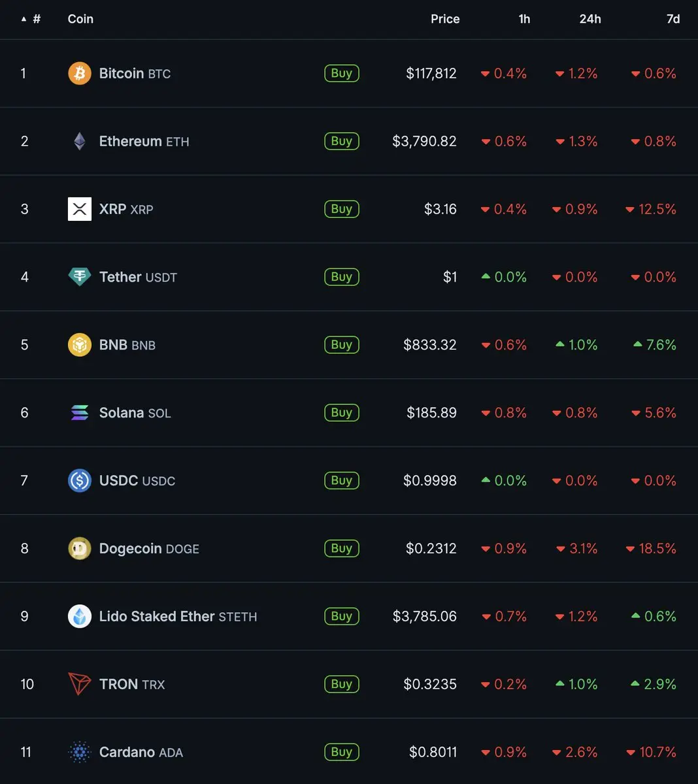The height and width of the screenshot is (784, 698).
Task: Click the Tether green logo icon
Action: coord(80,277)
